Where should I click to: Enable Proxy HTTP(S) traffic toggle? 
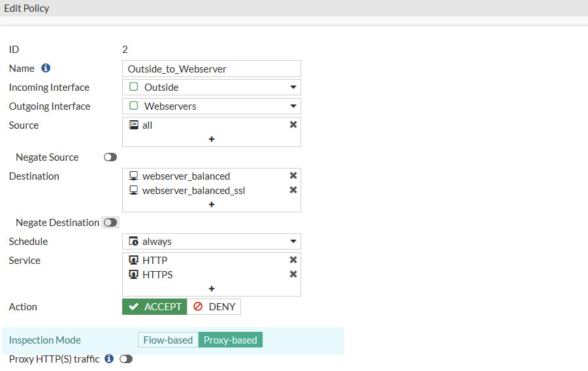point(126,359)
